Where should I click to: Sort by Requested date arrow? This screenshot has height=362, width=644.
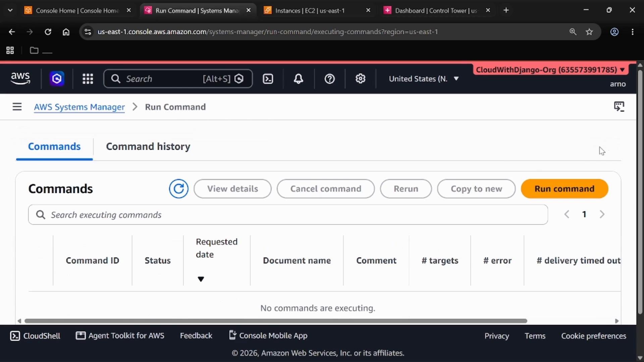coord(201,279)
